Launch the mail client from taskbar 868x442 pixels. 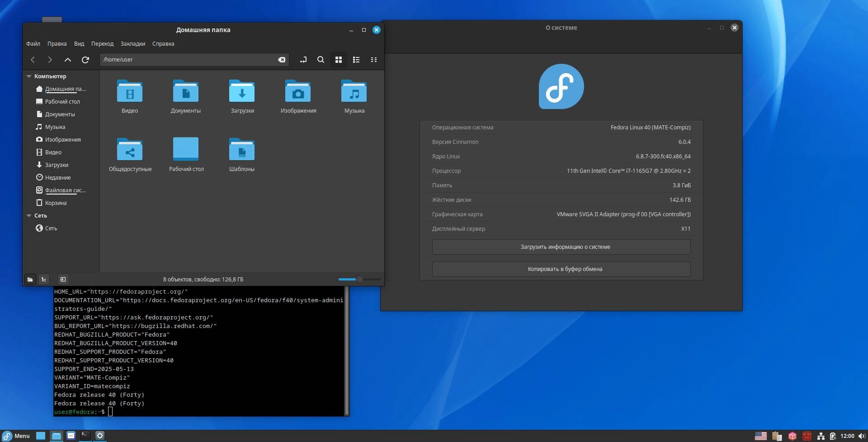tap(71, 436)
